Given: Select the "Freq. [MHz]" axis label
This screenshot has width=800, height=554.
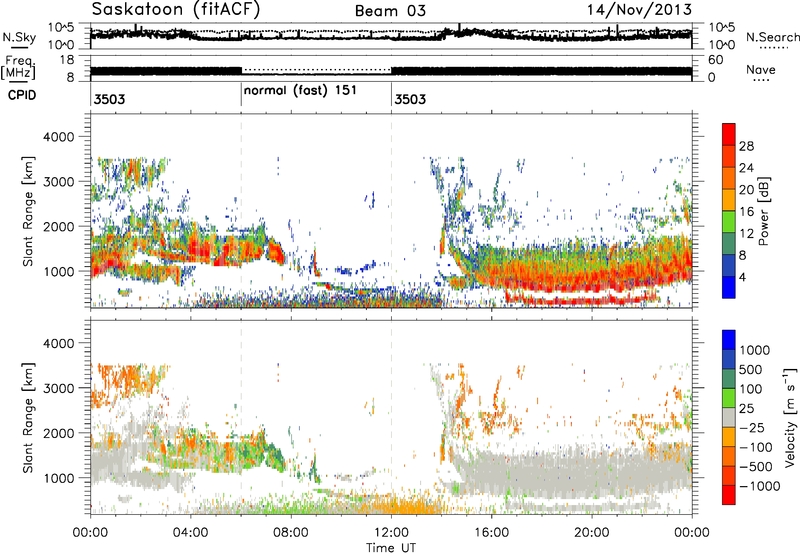Looking at the screenshot, I should tap(19, 68).
